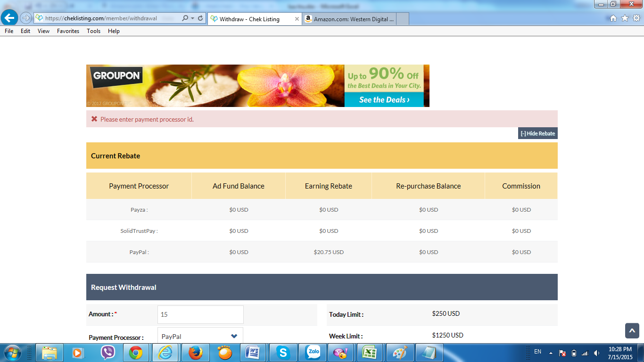Open the Edit menu

(25, 31)
